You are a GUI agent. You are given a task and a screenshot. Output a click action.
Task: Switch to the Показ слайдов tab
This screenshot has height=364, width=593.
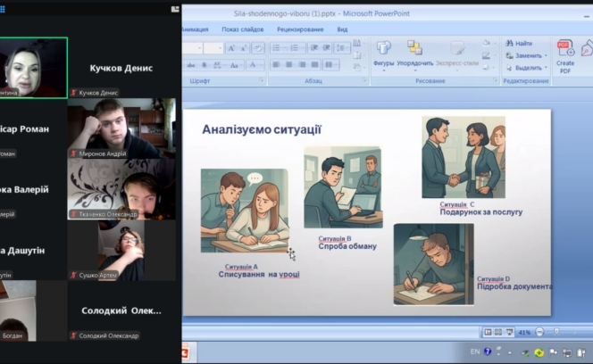point(242,29)
